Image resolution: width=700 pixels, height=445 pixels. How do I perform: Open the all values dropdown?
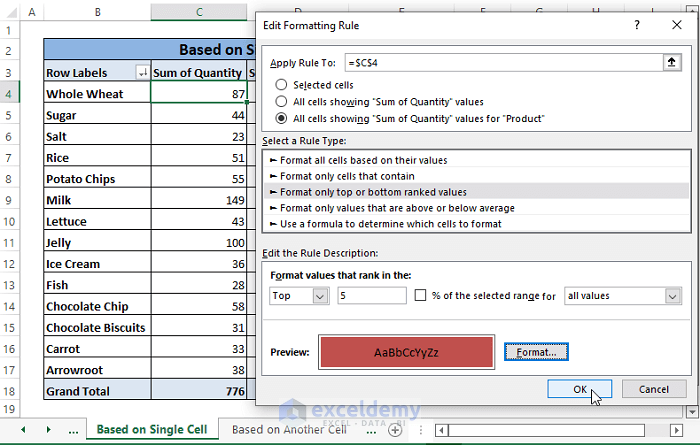pyautogui.click(x=672, y=296)
